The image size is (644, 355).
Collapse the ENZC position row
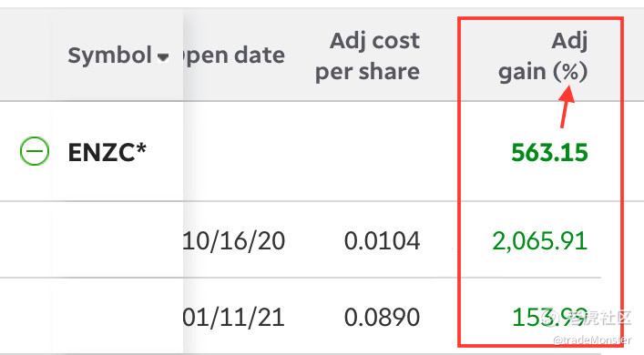(35, 151)
